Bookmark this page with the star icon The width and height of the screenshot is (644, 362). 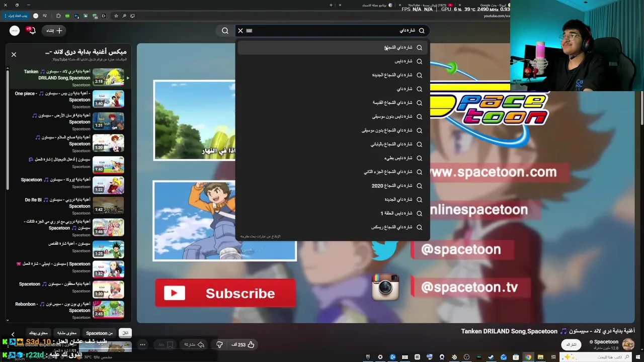[116, 16]
